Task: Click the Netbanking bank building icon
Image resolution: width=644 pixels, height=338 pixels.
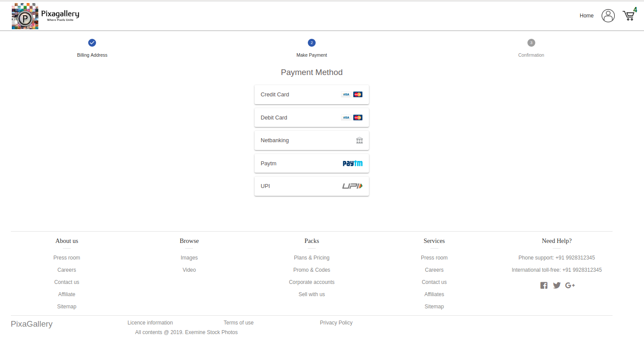Action: [359, 140]
